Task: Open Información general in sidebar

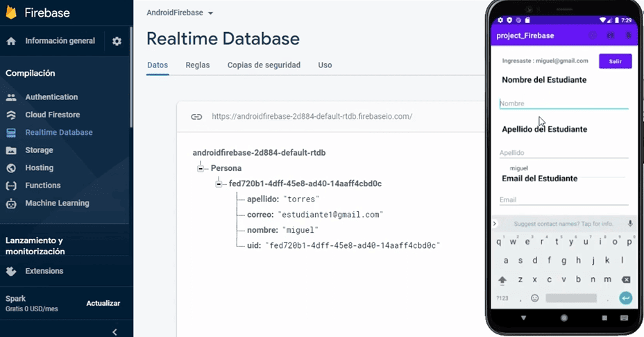Action: tap(60, 41)
